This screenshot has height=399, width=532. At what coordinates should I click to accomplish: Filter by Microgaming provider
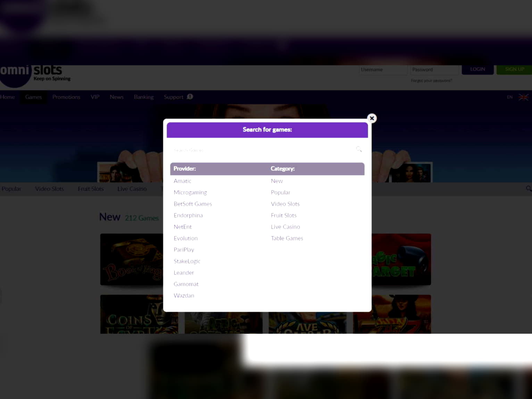click(190, 192)
